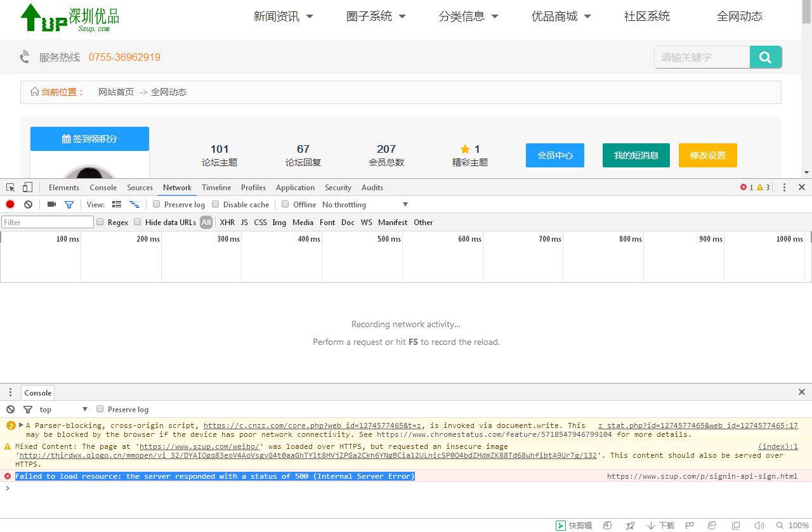
Task: Select the inspect element pointer icon
Action: click(11, 187)
